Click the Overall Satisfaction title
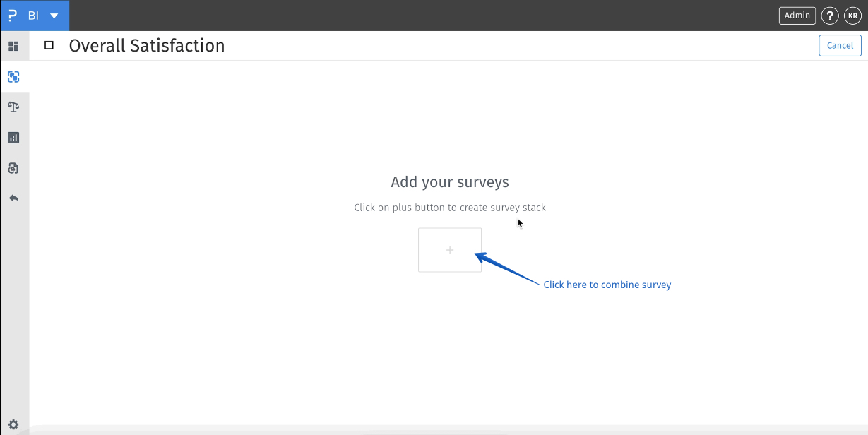Image resolution: width=868 pixels, height=435 pixels. tap(146, 45)
